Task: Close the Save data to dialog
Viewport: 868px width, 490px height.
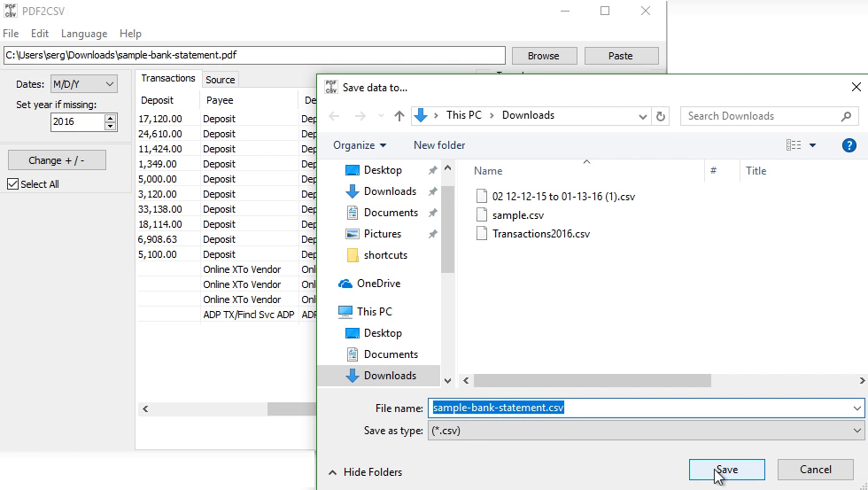Action: [x=856, y=87]
